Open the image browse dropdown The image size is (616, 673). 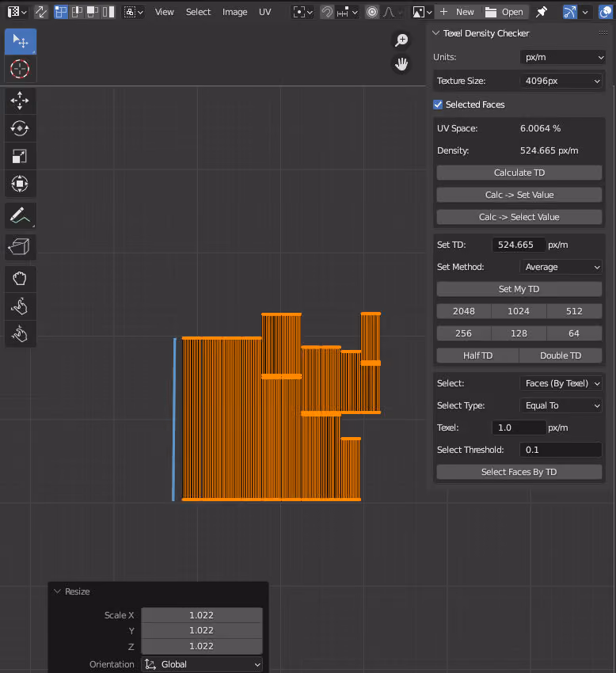click(421, 12)
